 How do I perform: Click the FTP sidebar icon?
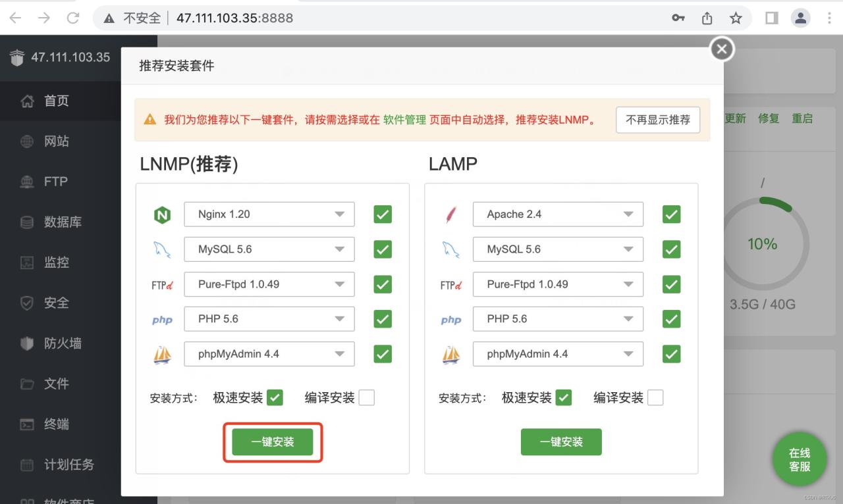(27, 182)
